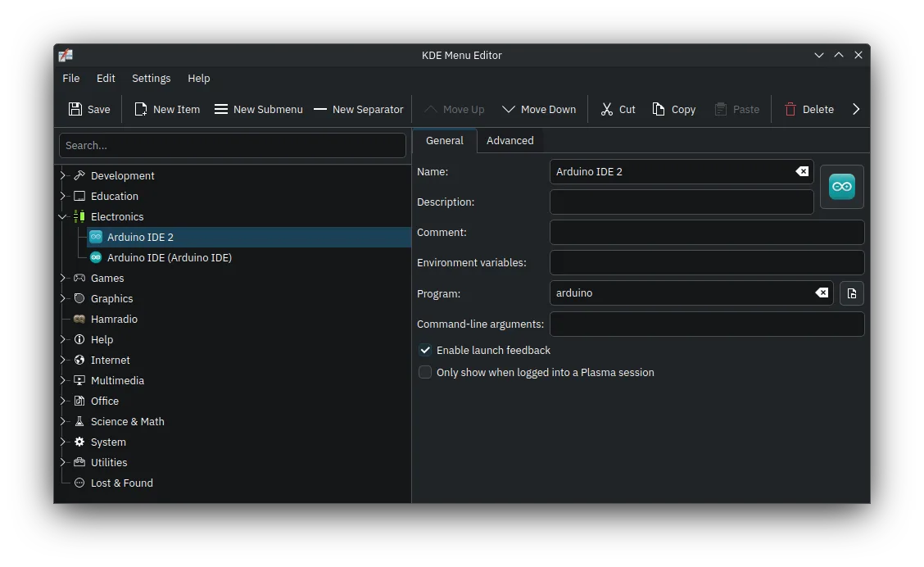Click the Arduino IDE 2 tree icon
Image resolution: width=924 pixels, height=567 pixels.
point(96,237)
